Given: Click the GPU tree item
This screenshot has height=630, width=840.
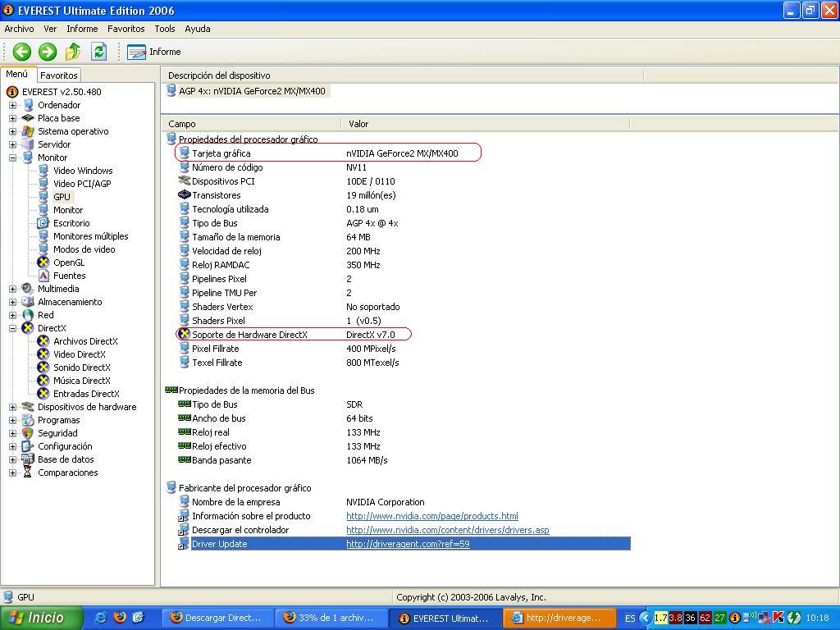Looking at the screenshot, I should [62, 197].
